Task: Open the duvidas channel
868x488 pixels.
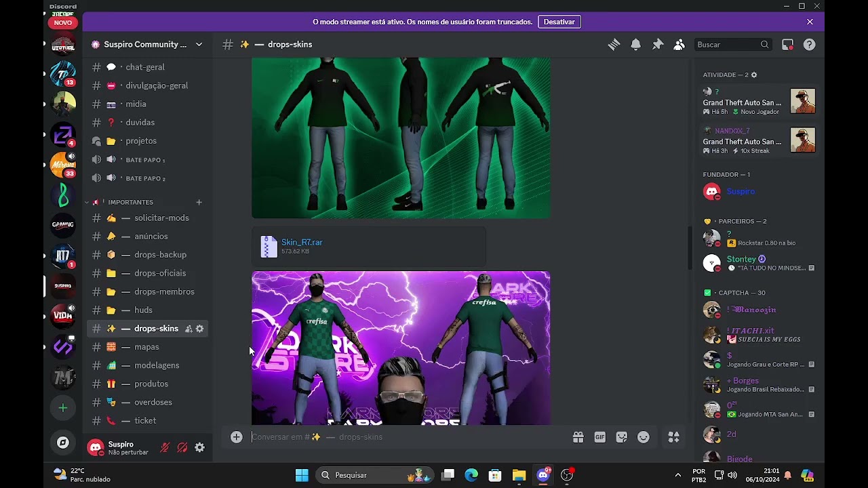Action: [148, 122]
